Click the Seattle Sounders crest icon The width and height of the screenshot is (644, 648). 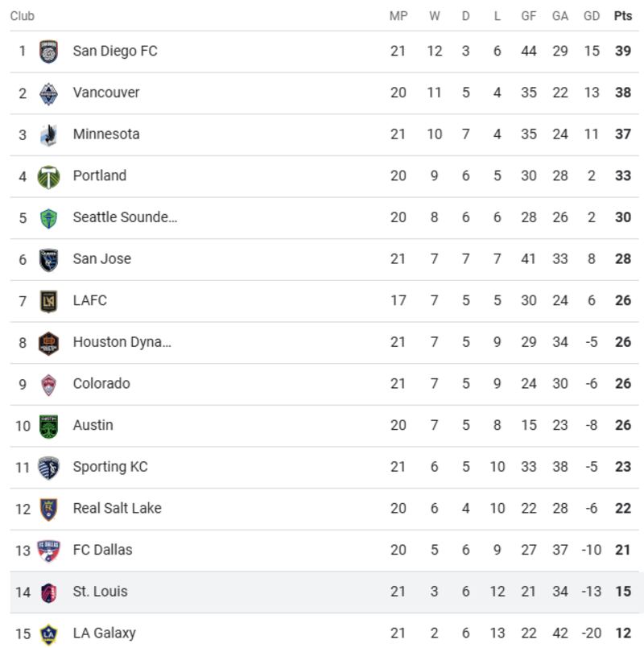pos(49,218)
